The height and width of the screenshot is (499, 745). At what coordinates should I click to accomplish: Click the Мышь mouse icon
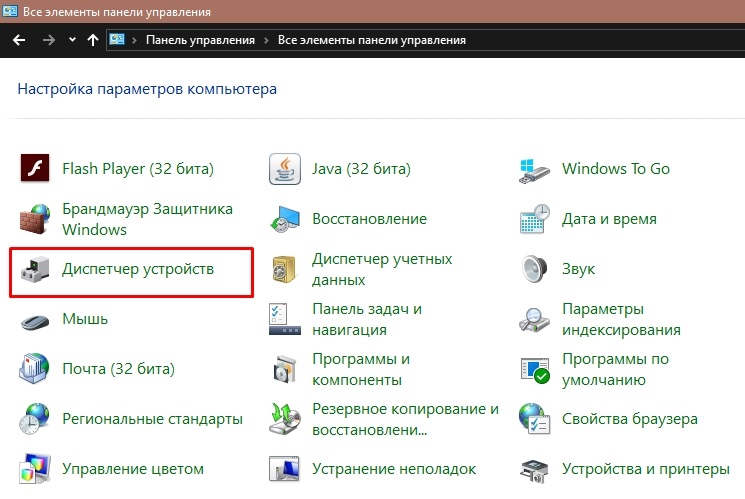[x=35, y=322]
